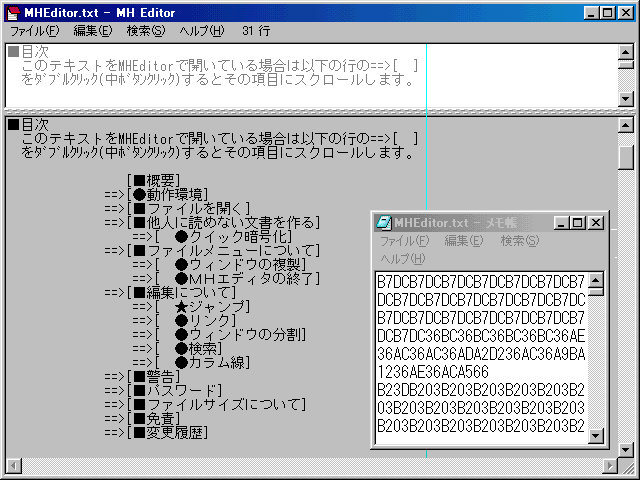Click the hex line starting 36AC36AC36ADA2D2
The height and width of the screenshot is (480, 640).
[x=481, y=354]
